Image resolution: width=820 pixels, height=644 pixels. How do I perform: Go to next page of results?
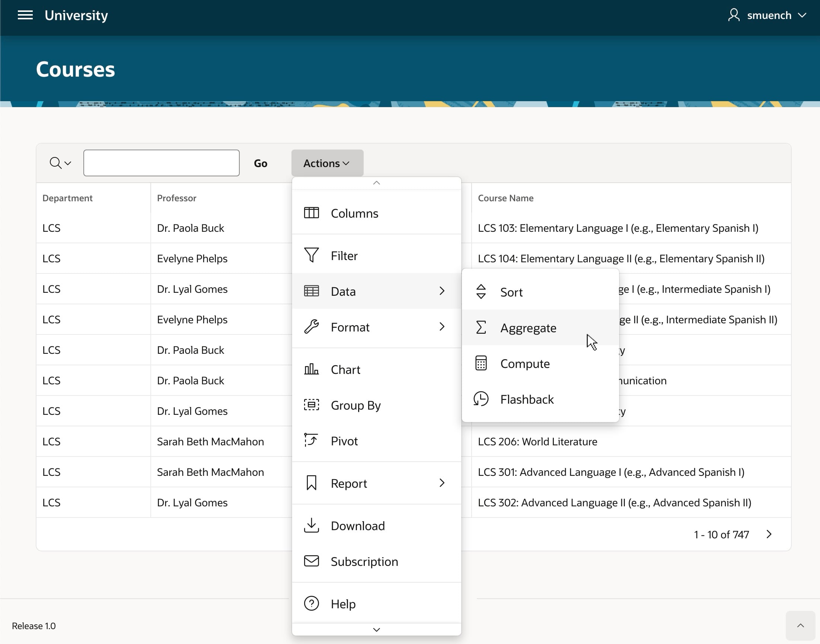point(769,534)
